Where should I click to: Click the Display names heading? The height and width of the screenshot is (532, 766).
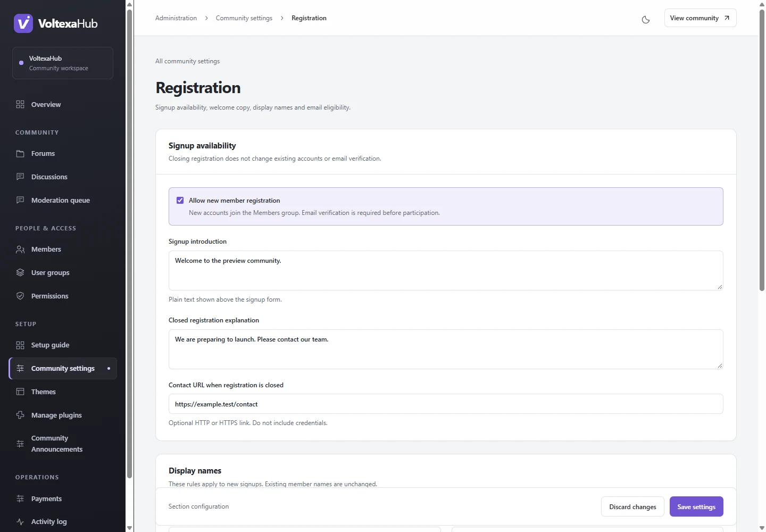pos(195,471)
